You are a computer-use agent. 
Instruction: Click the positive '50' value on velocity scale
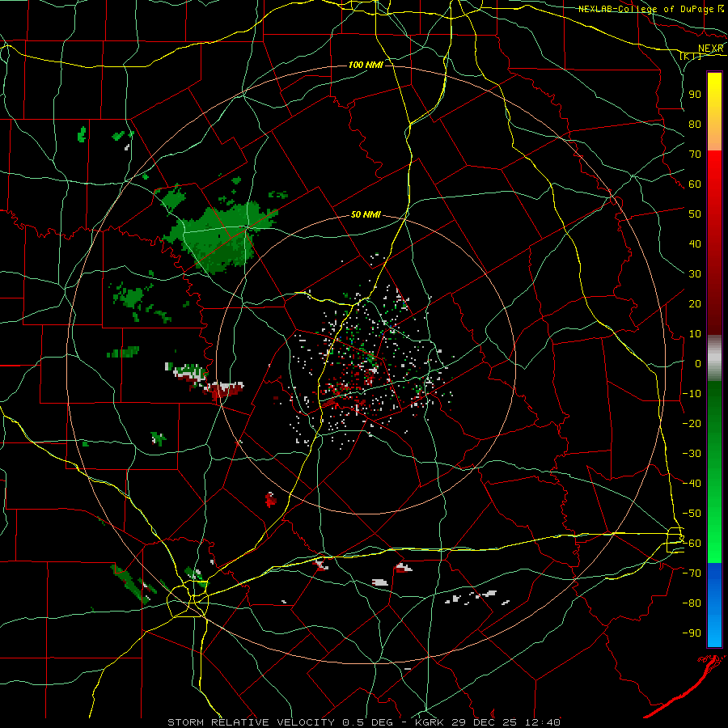(x=695, y=214)
